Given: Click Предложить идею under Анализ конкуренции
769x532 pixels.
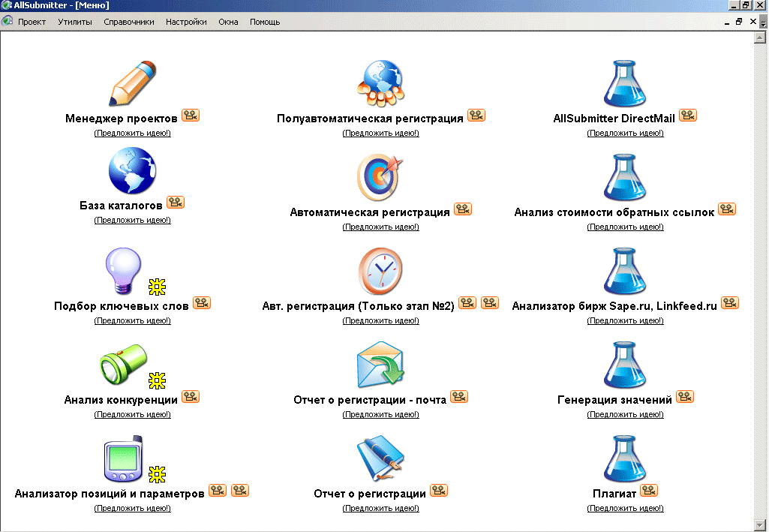Looking at the screenshot, I should (132, 414).
